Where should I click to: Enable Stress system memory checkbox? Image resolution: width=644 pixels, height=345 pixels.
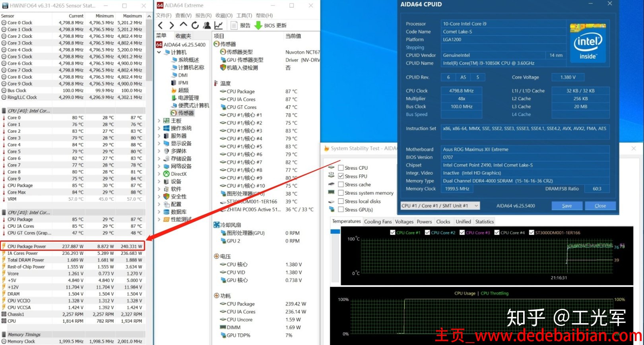pos(341,193)
